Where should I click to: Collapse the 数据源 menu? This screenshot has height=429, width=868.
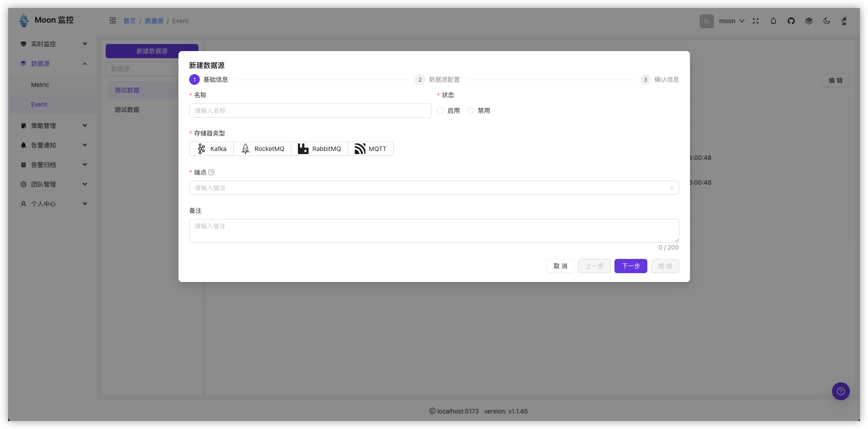click(x=53, y=64)
